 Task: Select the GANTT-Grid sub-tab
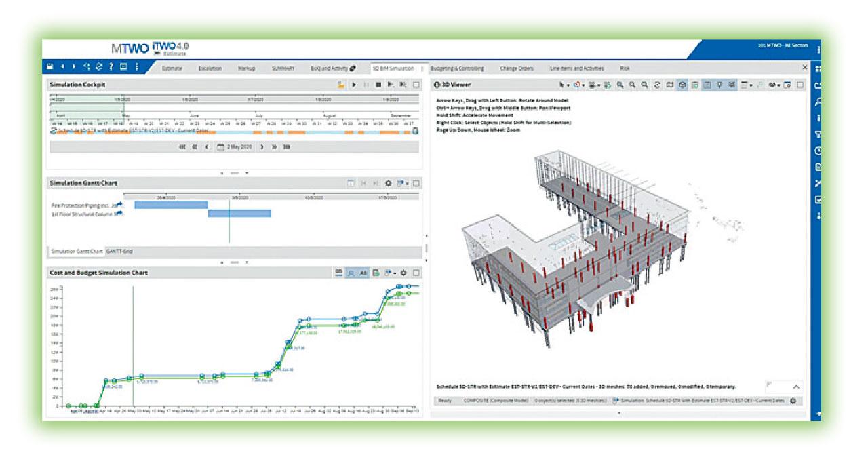tap(119, 251)
